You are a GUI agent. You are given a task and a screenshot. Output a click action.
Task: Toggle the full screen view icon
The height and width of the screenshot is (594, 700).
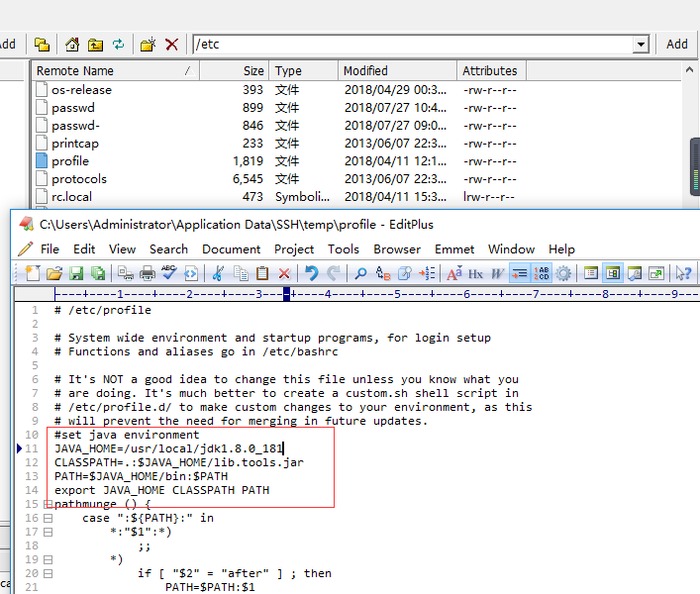pos(656,273)
